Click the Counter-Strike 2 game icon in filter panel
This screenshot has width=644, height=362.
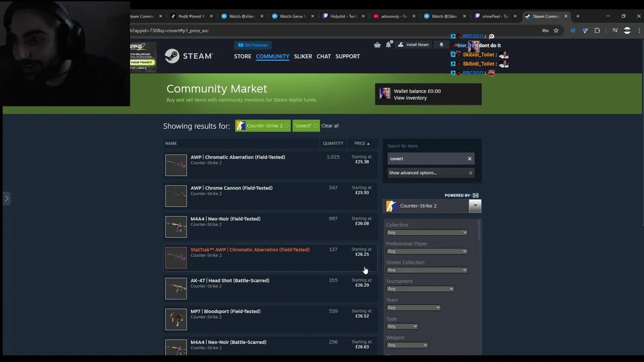[391, 206]
